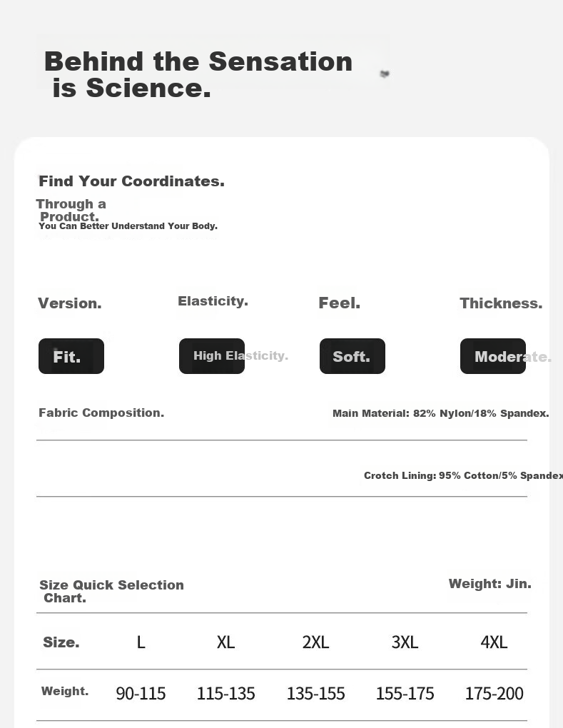Select the Moderate thickness badge
This screenshot has height=728, width=563.
point(493,356)
